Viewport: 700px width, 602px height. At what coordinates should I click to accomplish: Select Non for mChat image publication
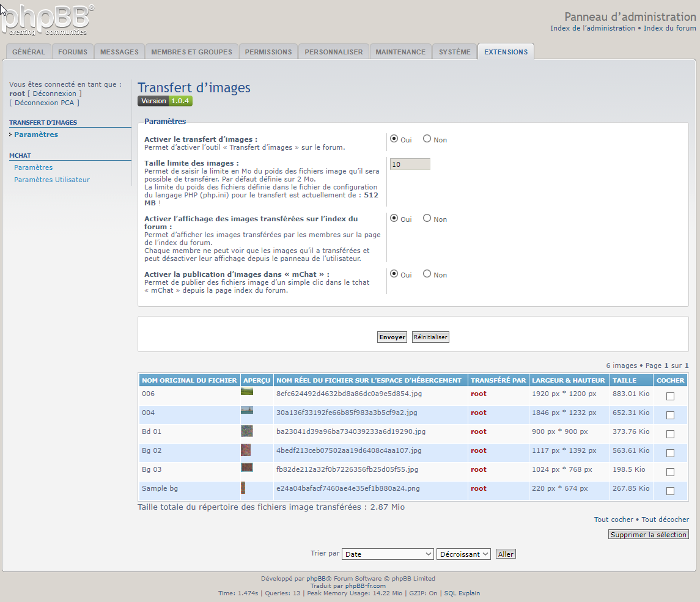click(x=427, y=274)
